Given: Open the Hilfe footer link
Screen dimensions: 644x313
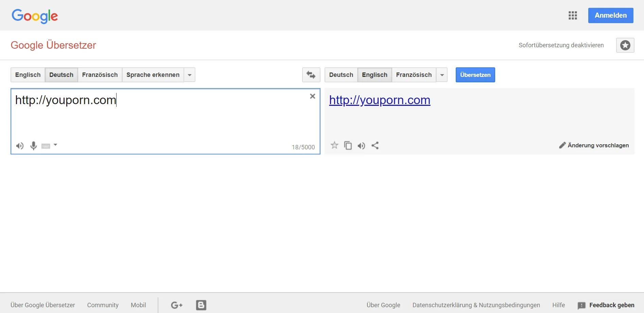Looking at the screenshot, I should pos(559,305).
